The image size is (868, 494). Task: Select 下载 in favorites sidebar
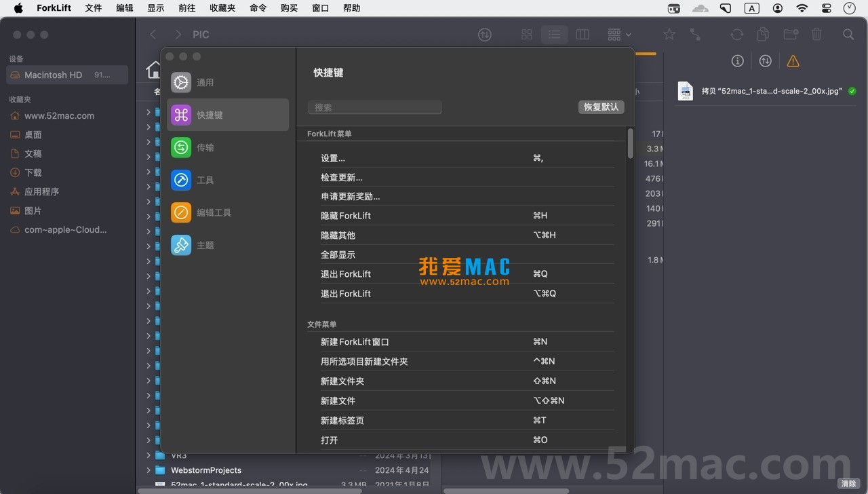pos(67,172)
